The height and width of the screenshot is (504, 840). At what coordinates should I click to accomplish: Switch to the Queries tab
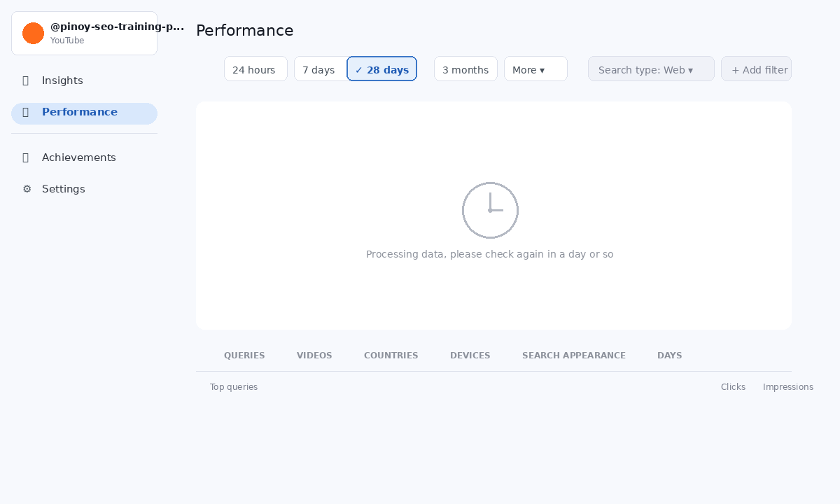point(244,356)
